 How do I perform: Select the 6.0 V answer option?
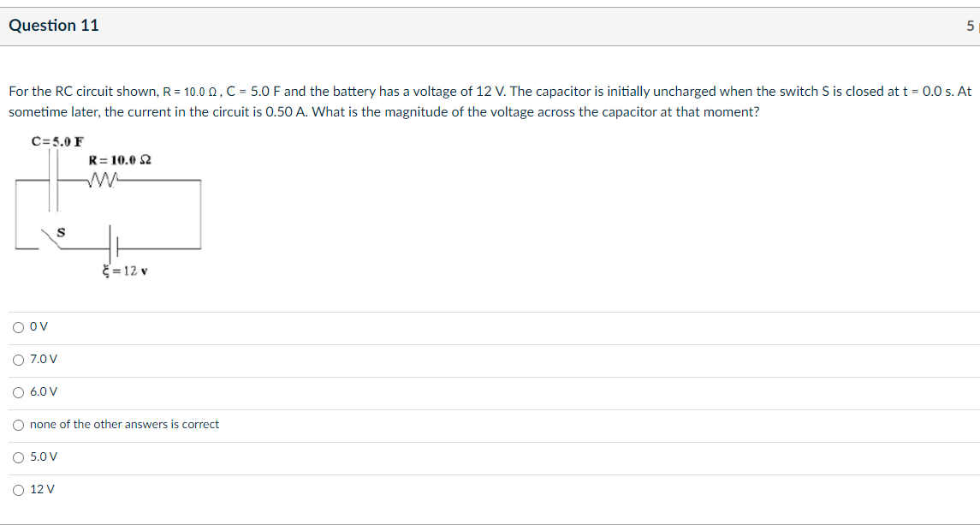pos(18,392)
